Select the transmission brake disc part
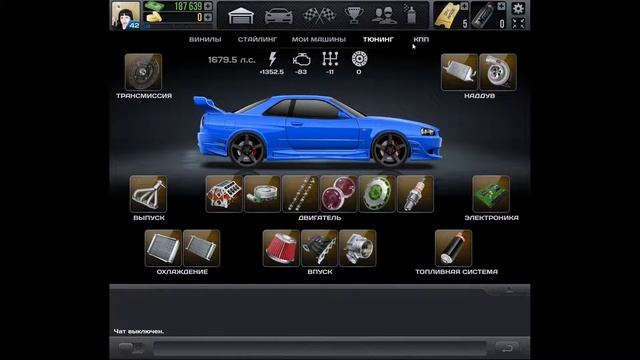640x360 pixels. click(x=143, y=72)
